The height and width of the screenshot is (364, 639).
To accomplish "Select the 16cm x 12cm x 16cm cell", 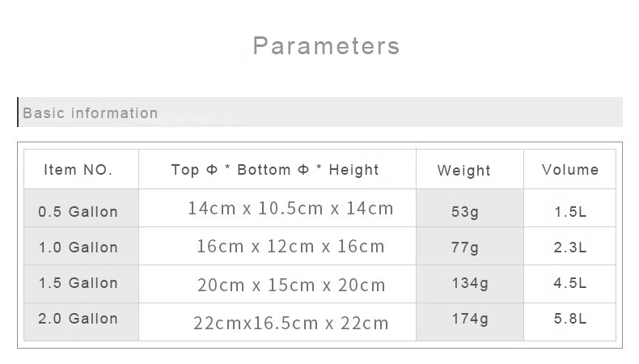I will point(290,246).
